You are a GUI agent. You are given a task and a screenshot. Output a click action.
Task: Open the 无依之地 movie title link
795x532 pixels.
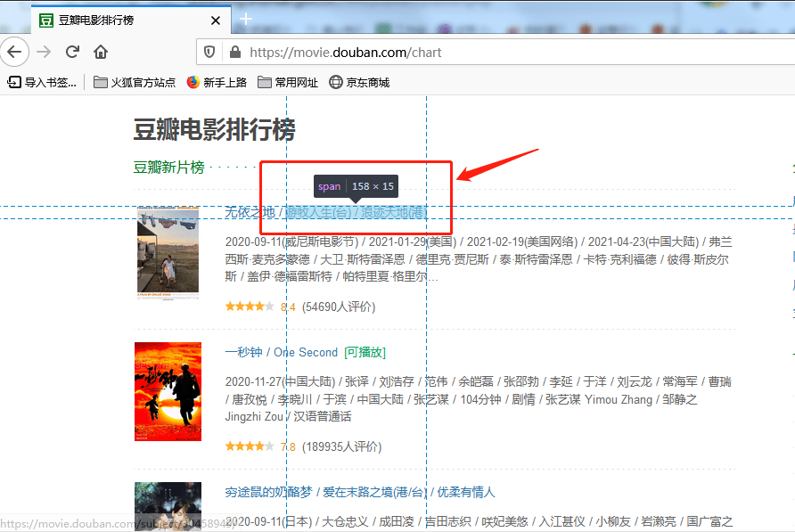click(x=326, y=212)
